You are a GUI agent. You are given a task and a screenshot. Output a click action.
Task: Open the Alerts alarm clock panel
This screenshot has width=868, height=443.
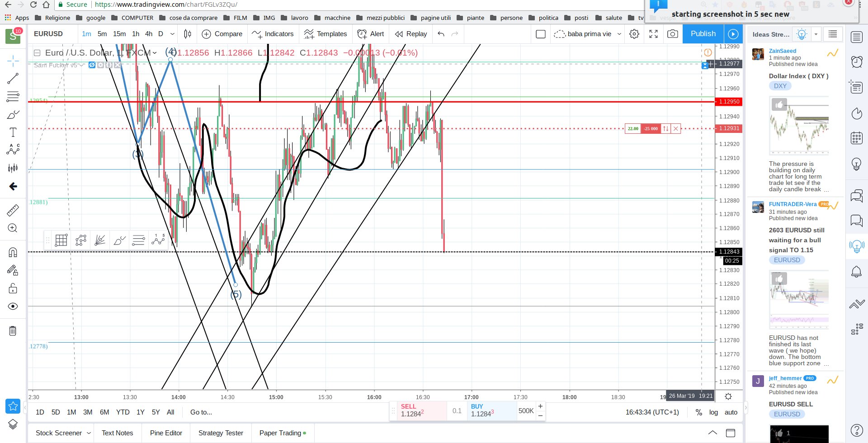tap(857, 61)
